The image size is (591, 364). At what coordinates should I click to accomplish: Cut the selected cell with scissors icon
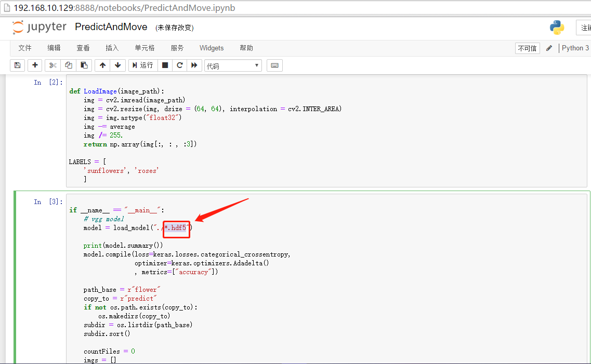point(52,65)
